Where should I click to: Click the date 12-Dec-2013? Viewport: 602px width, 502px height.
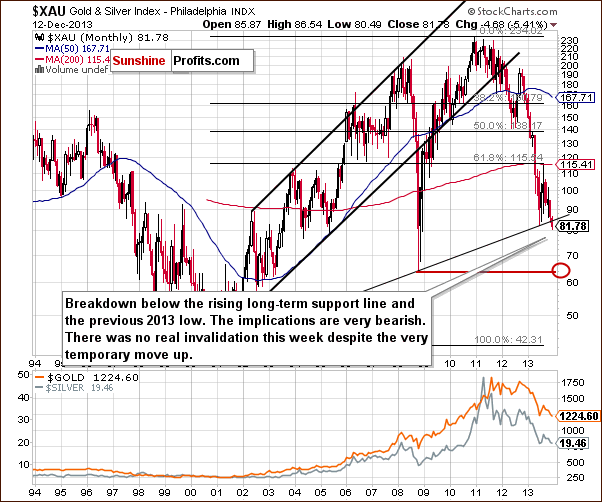tap(63, 25)
